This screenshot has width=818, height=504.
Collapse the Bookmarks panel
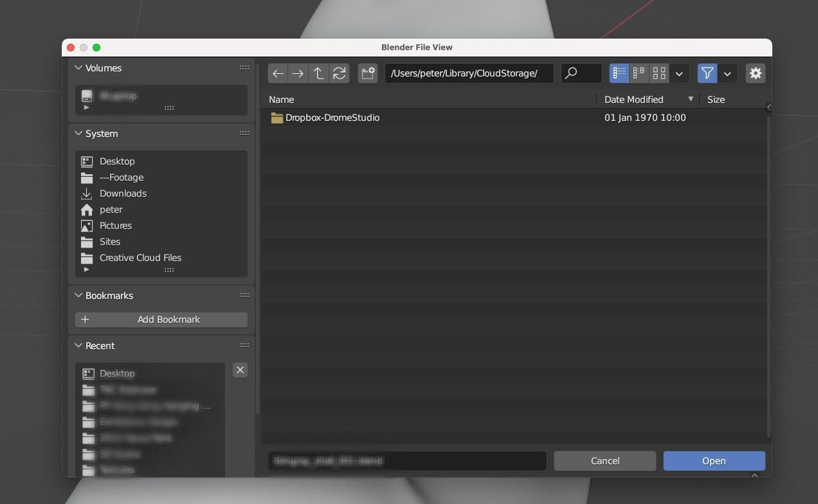tap(78, 296)
